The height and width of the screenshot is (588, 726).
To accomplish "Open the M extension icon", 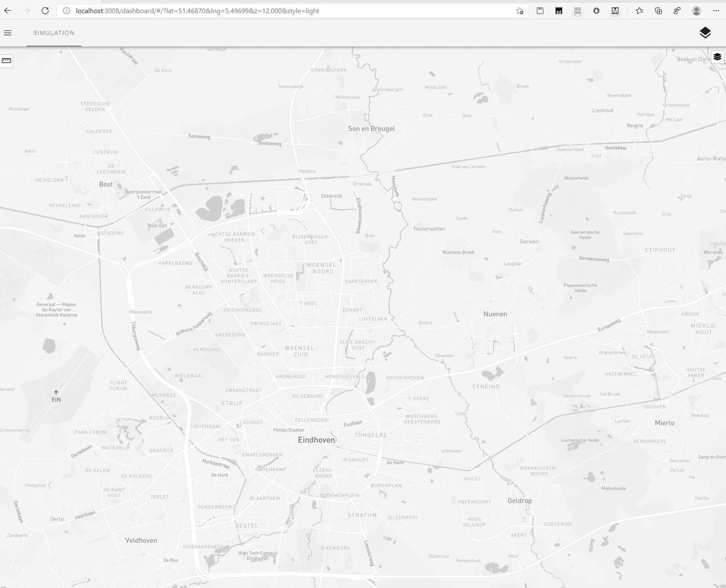I will pyautogui.click(x=615, y=11).
